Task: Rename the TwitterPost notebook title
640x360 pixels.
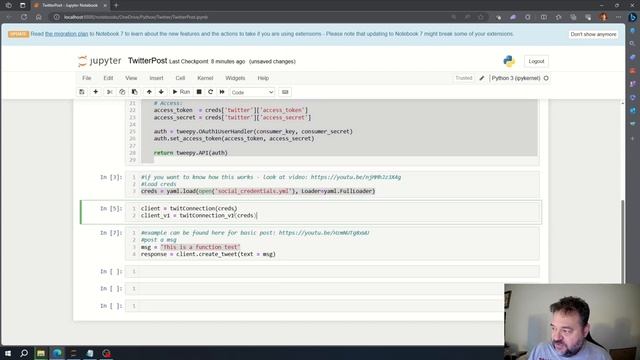Action: pyautogui.click(x=147, y=61)
